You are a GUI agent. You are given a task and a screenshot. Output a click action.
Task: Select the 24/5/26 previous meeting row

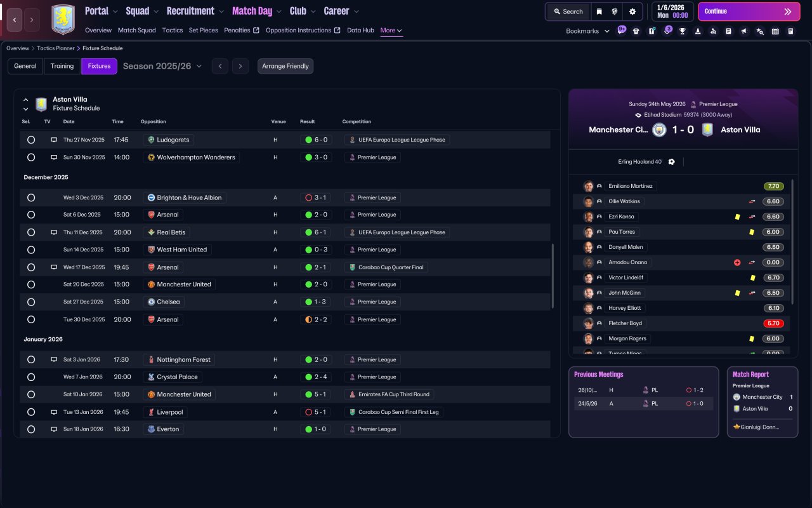point(644,403)
